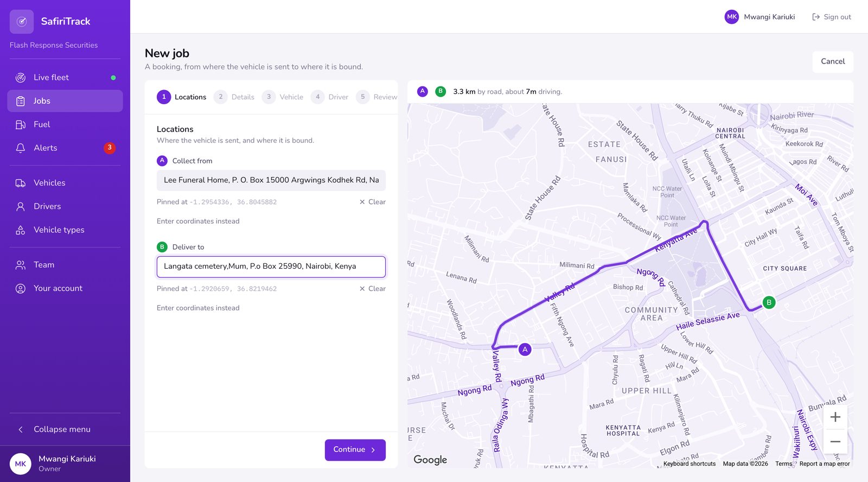Continue to the next step
868x482 pixels.
click(355, 450)
